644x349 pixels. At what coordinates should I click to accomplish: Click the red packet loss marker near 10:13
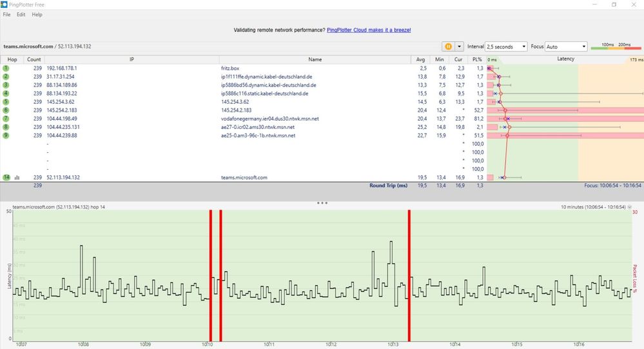[409, 275]
